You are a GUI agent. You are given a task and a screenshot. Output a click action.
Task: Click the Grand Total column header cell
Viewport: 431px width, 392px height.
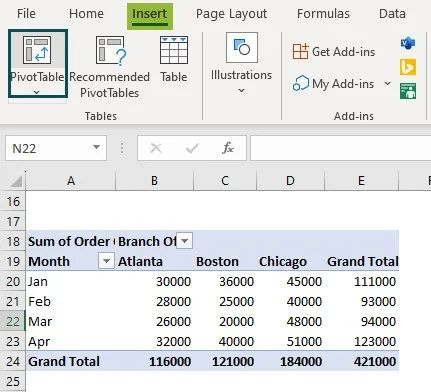pyautogui.click(x=361, y=261)
